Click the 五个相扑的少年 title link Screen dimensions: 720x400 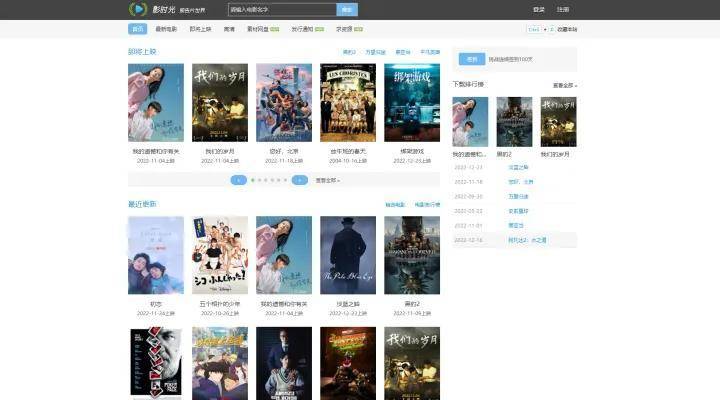(x=220, y=304)
